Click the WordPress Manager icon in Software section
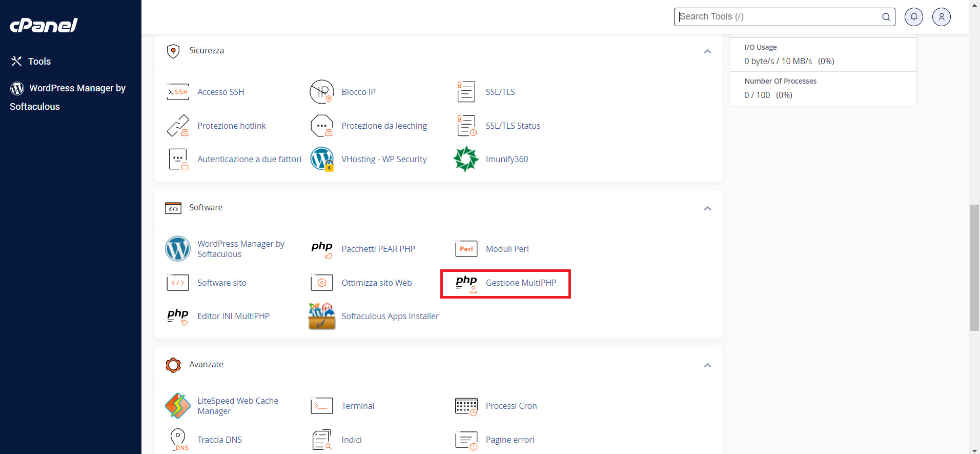This screenshot has width=980, height=454. click(x=178, y=249)
